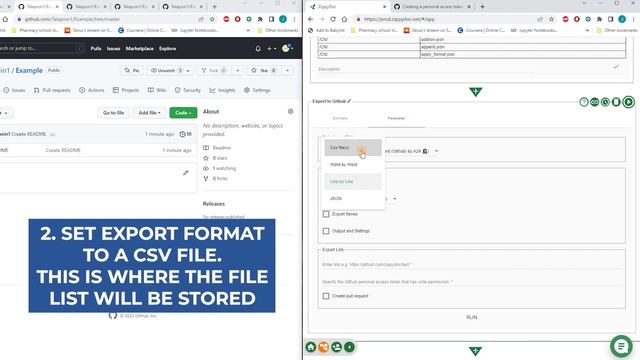Select the Csv file(s) option in format list

click(353, 148)
